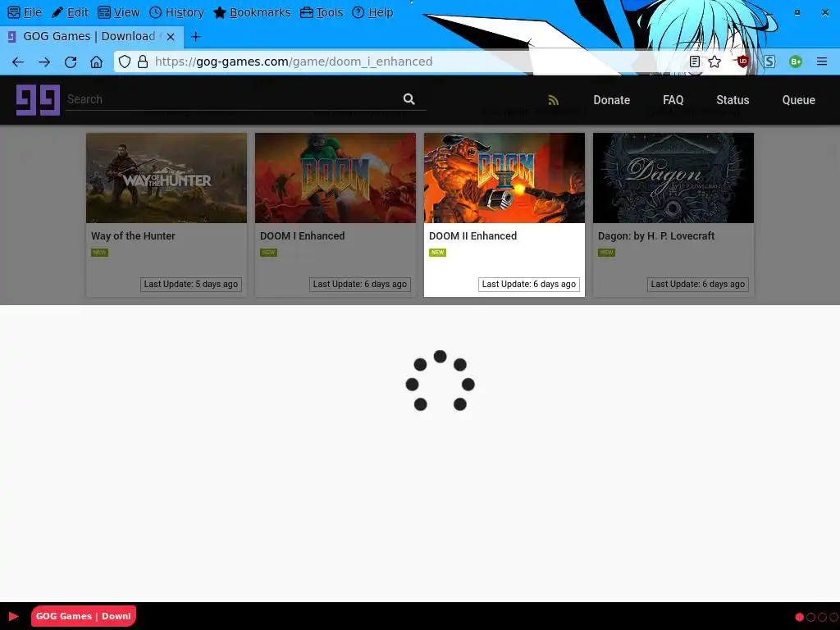This screenshot has height=630, width=840.
Task: Open the Queue page
Action: tap(798, 100)
